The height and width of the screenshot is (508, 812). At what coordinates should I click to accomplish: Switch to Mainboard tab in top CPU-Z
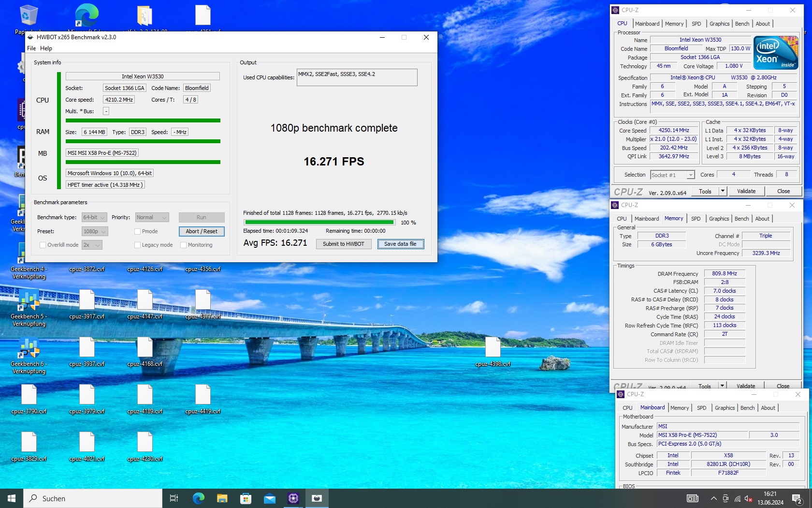(x=647, y=24)
